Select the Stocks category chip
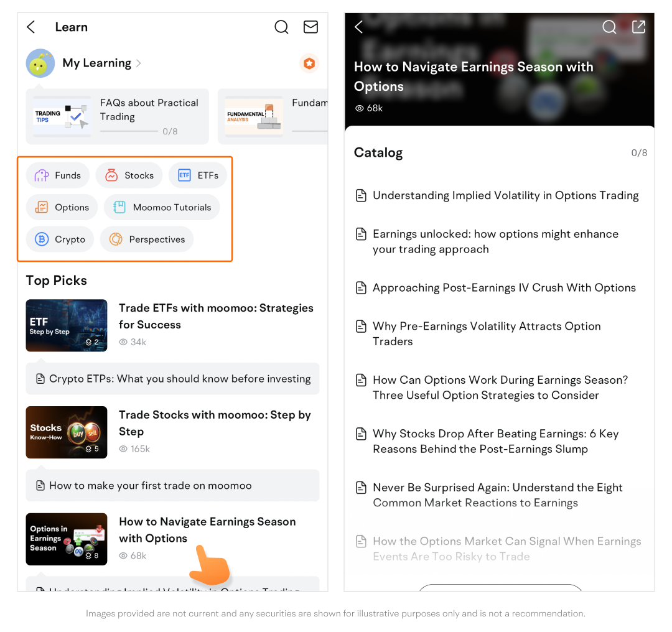This screenshot has height=632, width=672. [129, 175]
